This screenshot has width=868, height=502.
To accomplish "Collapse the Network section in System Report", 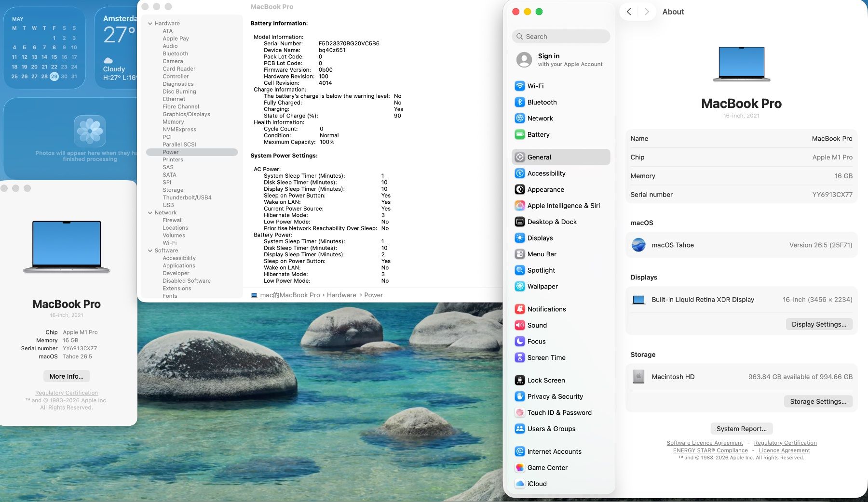I will [150, 212].
